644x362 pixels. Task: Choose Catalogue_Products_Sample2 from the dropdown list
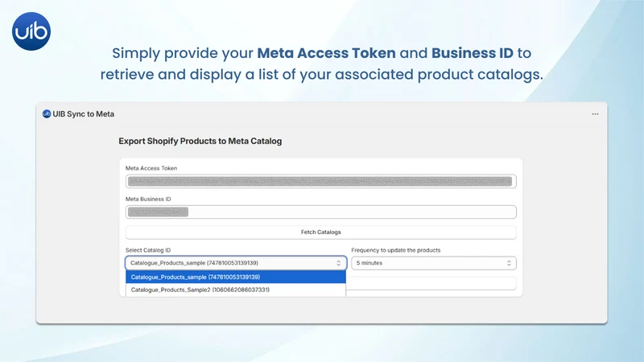(x=236, y=290)
